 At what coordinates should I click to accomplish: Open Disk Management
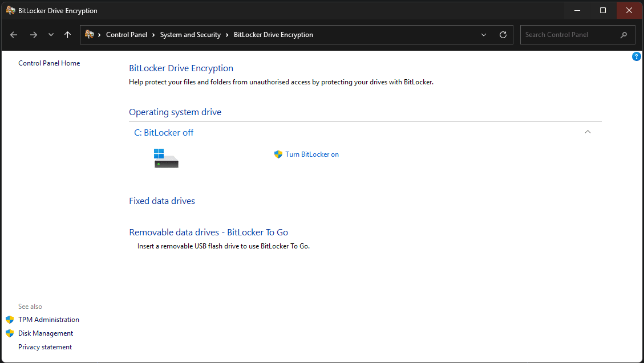point(46,333)
